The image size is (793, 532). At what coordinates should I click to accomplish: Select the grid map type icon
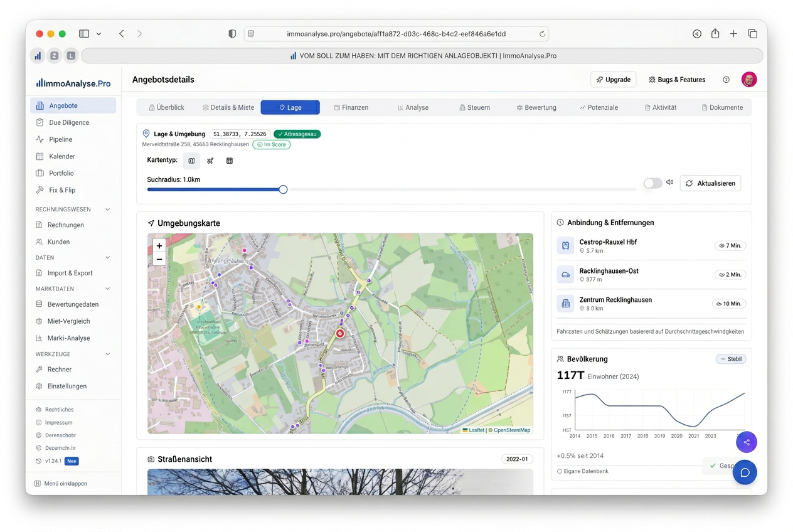230,161
